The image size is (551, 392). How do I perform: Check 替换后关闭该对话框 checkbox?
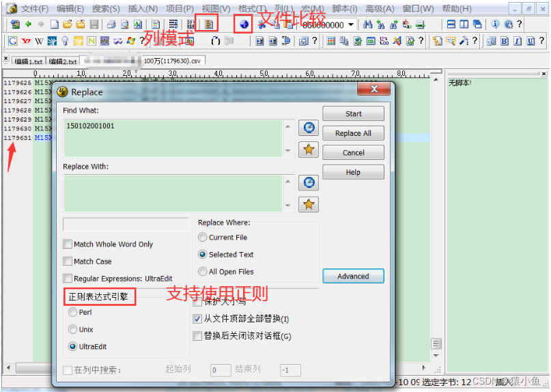[x=197, y=336]
